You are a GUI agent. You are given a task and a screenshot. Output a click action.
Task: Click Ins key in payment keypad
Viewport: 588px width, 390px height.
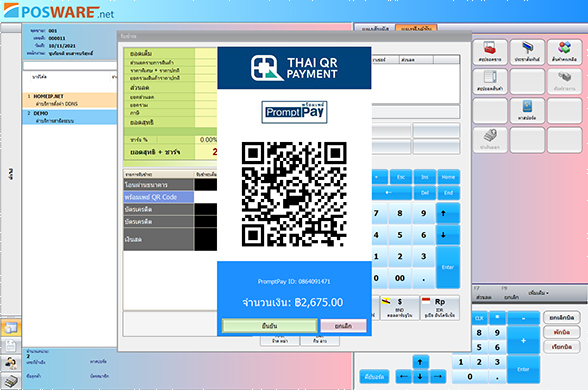coord(424,177)
